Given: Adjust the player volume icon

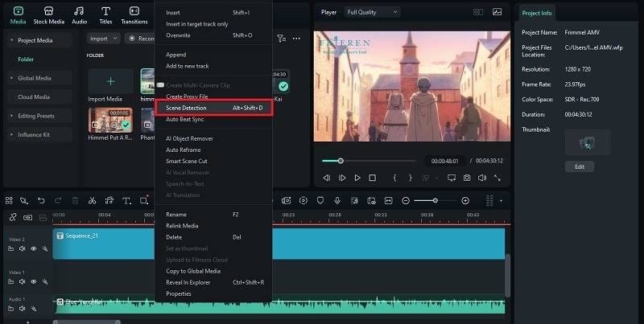Looking at the screenshot, I should point(482,178).
